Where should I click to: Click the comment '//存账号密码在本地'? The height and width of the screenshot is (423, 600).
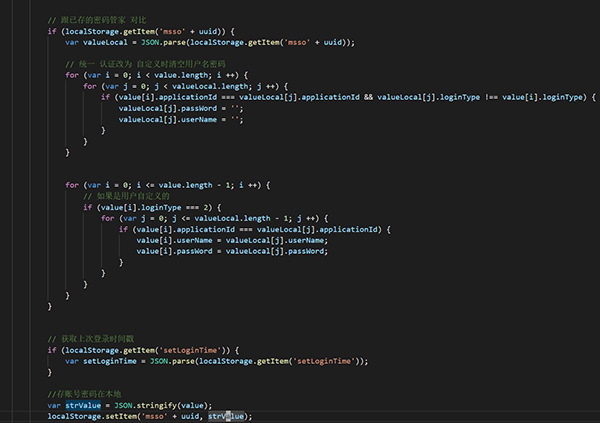click(x=84, y=394)
